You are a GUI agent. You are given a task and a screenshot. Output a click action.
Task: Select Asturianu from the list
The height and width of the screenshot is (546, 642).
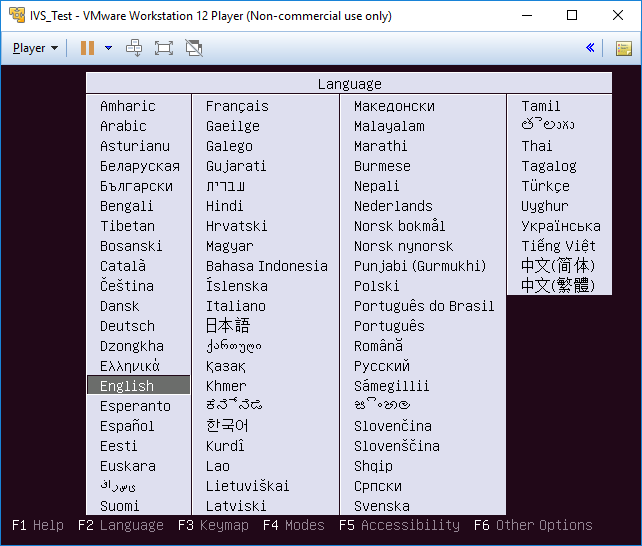coord(135,146)
